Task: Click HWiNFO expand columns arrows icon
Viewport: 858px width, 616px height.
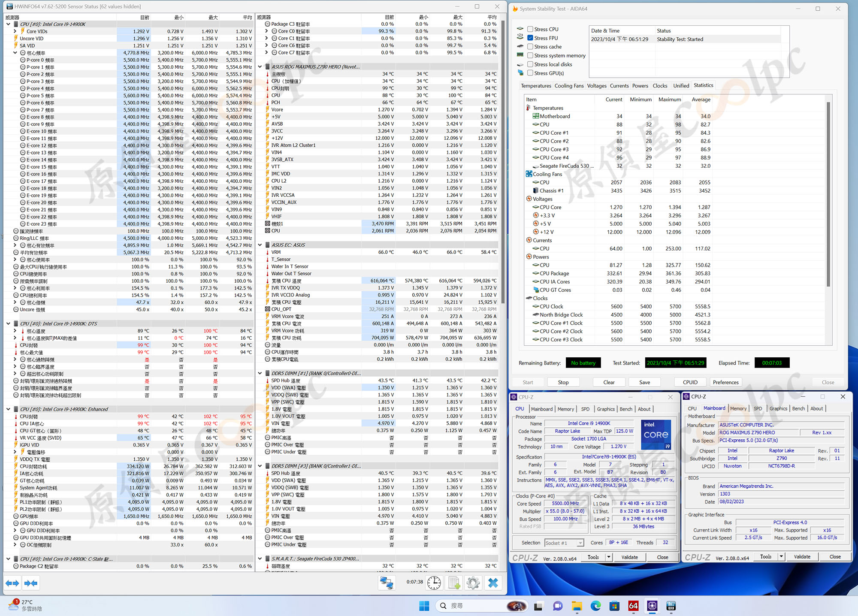Action: (12, 583)
